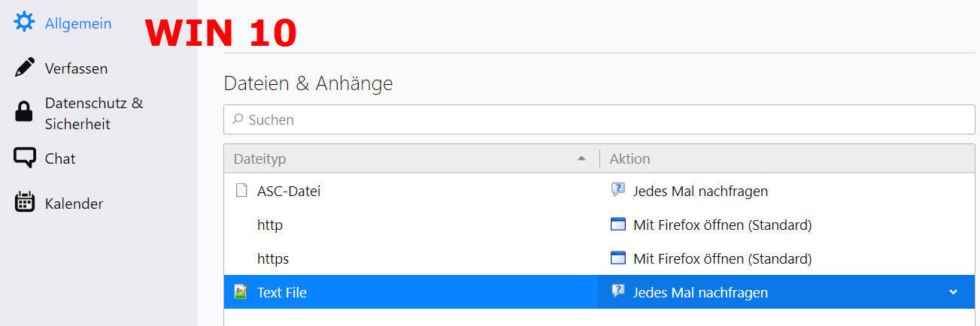Click the ASC-Datei blank file icon

(241, 191)
